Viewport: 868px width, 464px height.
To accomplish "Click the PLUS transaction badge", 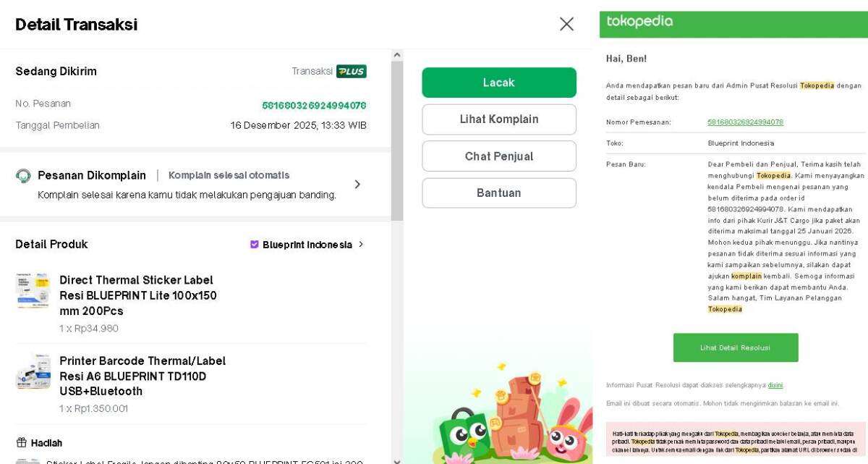I will (352, 71).
